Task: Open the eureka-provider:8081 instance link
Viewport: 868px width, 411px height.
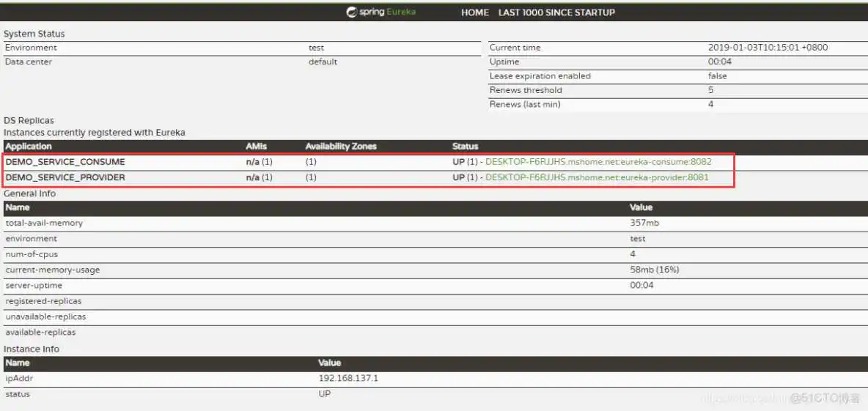Action: coord(597,177)
